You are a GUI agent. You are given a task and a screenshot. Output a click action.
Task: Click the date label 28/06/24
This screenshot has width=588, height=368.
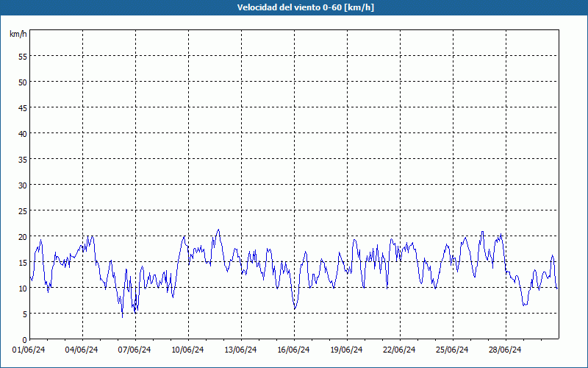tap(505, 350)
